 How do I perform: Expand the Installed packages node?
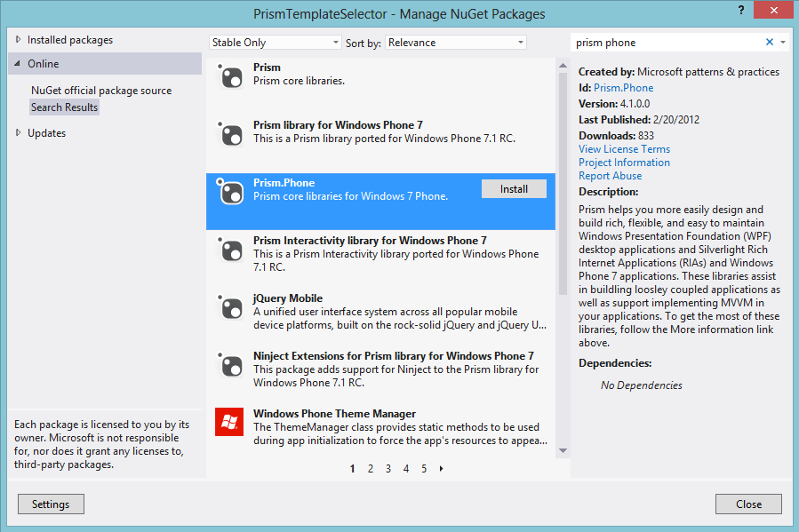point(19,39)
